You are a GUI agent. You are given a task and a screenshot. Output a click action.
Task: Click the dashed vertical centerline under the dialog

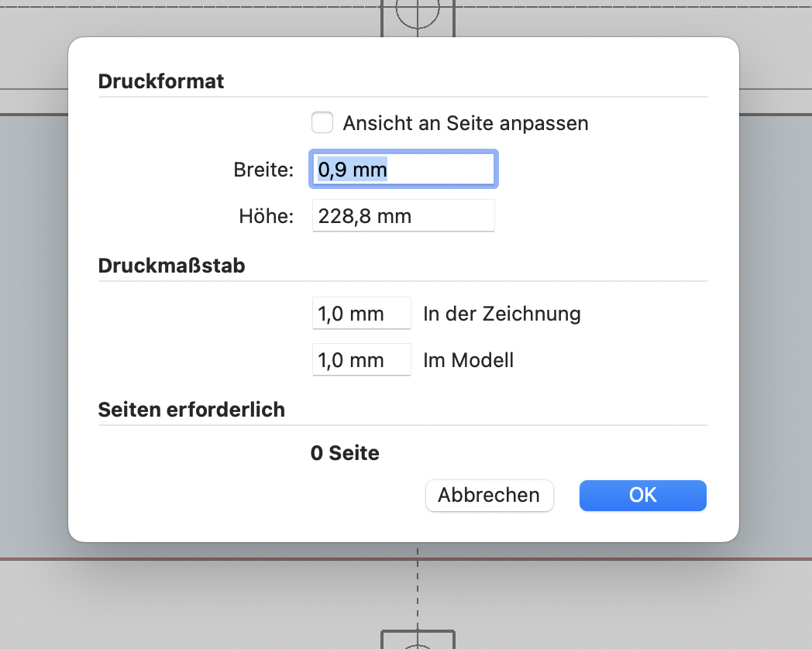pyautogui.click(x=418, y=589)
